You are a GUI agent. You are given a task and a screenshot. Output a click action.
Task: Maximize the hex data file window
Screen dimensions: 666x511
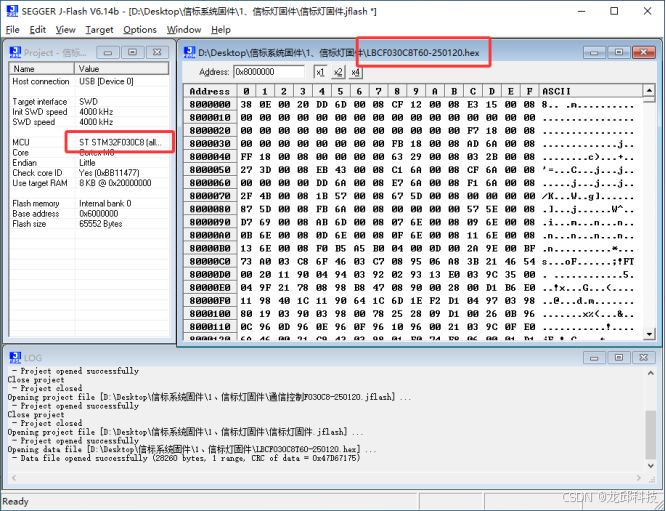point(619,52)
